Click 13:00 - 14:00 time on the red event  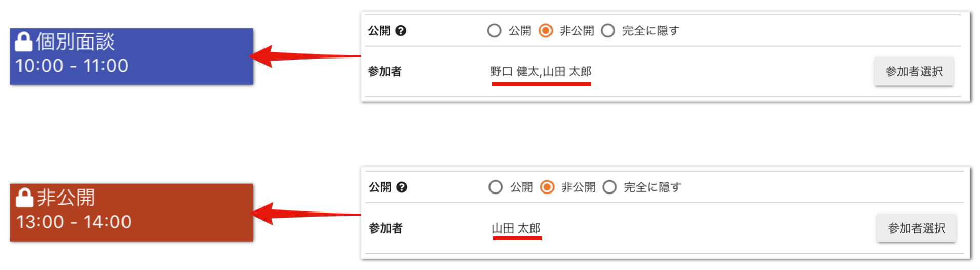[x=74, y=222]
